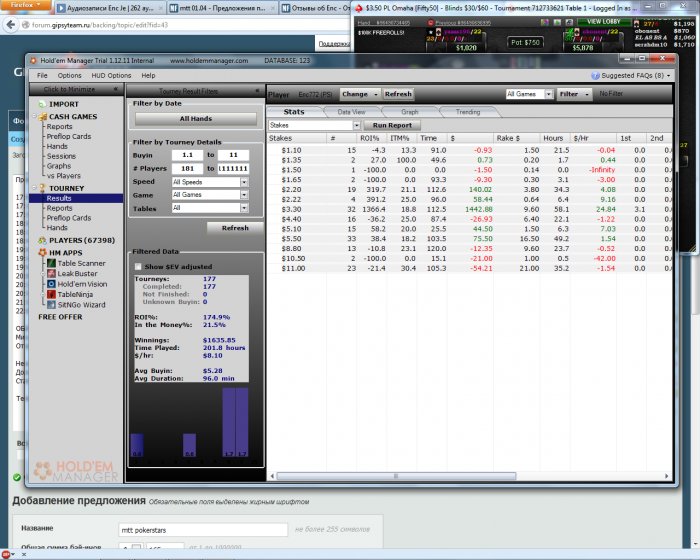Image resolution: width=700 pixels, height=560 pixels.
Task: Select Hands under TOURNEY
Action: (x=57, y=228)
